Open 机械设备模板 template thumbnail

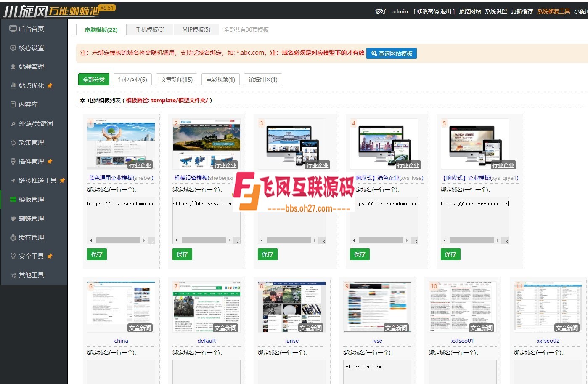point(207,144)
